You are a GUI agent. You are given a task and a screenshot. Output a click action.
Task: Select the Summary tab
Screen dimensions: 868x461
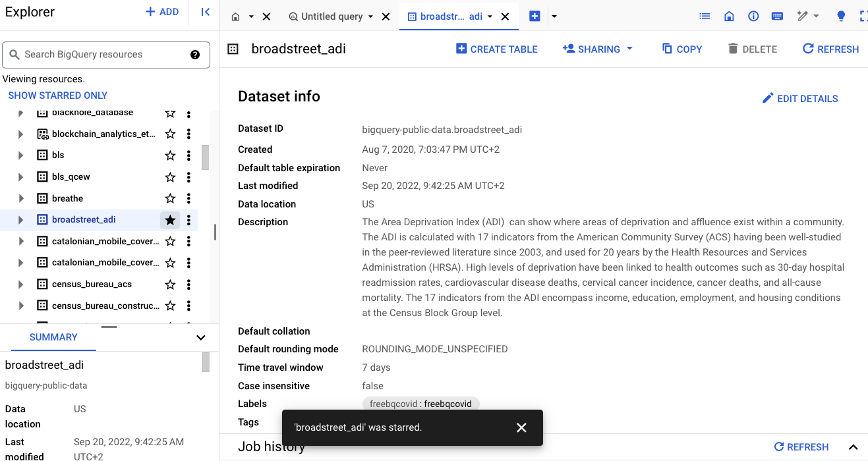pos(53,337)
